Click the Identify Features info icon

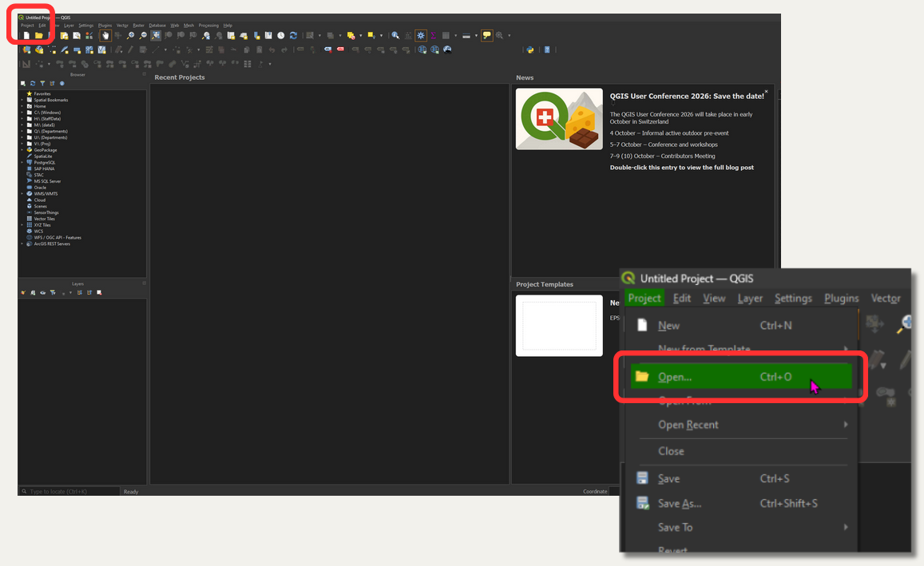(x=395, y=35)
